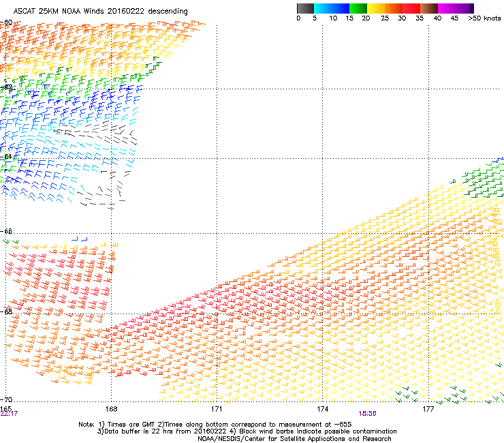
Task: Click the 168 longitude axis label
Action: pos(111,409)
